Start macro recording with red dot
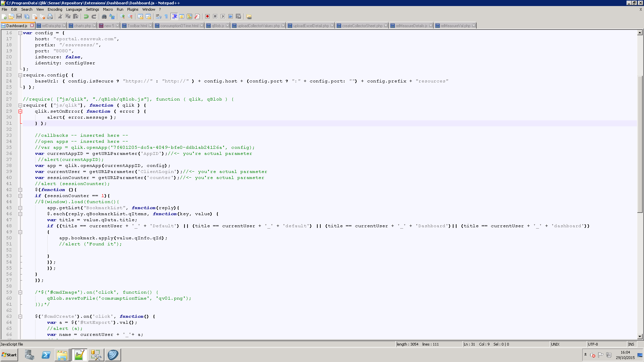 pyautogui.click(x=208, y=16)
